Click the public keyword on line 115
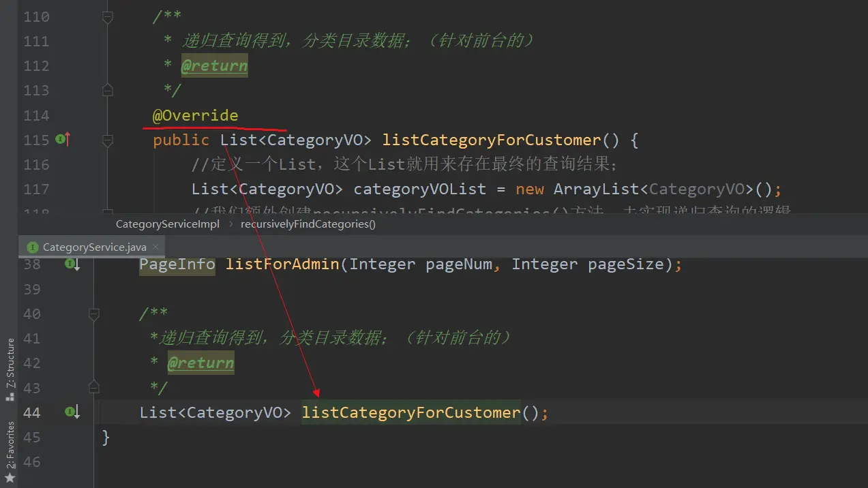Image resolution: width=868 pixels, height=488 pixels. (x=181, y=140)
